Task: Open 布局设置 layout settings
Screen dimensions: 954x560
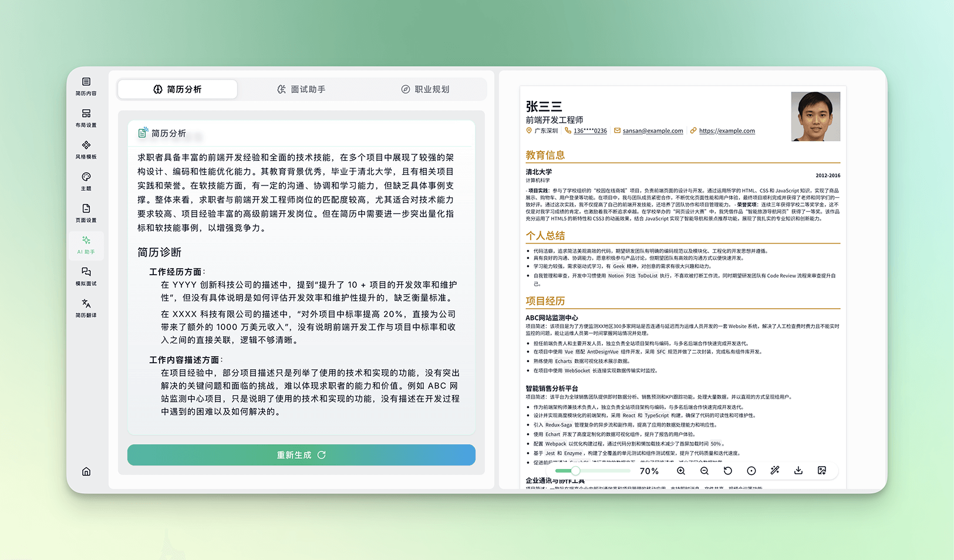Action: [x=86, y=118]
